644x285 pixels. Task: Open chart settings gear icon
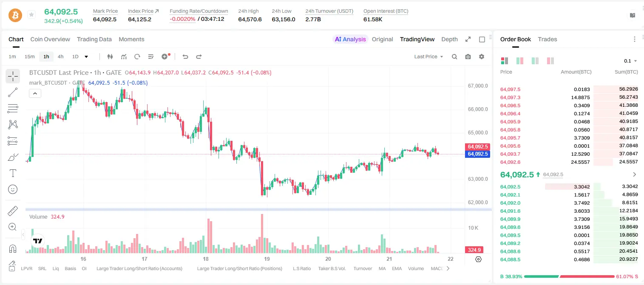(482, 57)
